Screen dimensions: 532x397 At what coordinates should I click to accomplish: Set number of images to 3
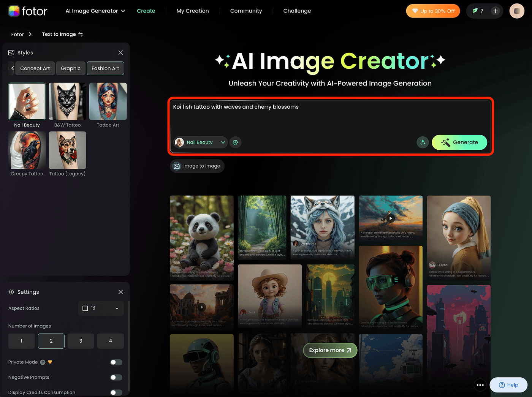click(81, 341)
